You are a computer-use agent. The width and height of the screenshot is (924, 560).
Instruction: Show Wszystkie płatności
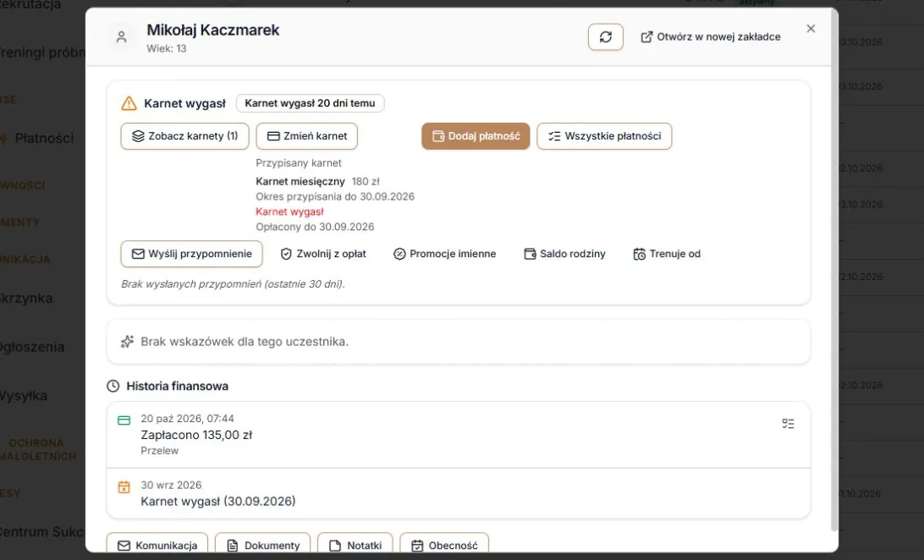(604, 136)
